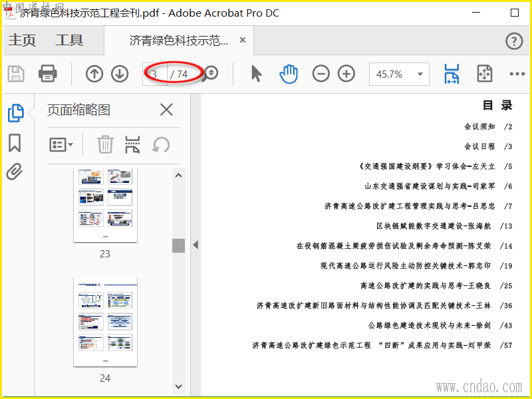Click contents entry 会议日程 /3

(488, 146)
